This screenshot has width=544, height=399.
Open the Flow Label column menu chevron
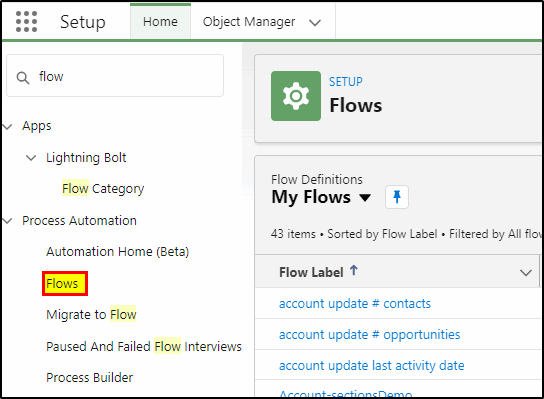[526, 272]
